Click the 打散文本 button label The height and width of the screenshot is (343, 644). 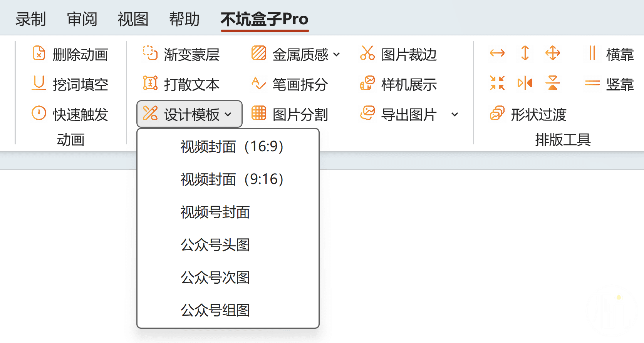coord(192,84)
